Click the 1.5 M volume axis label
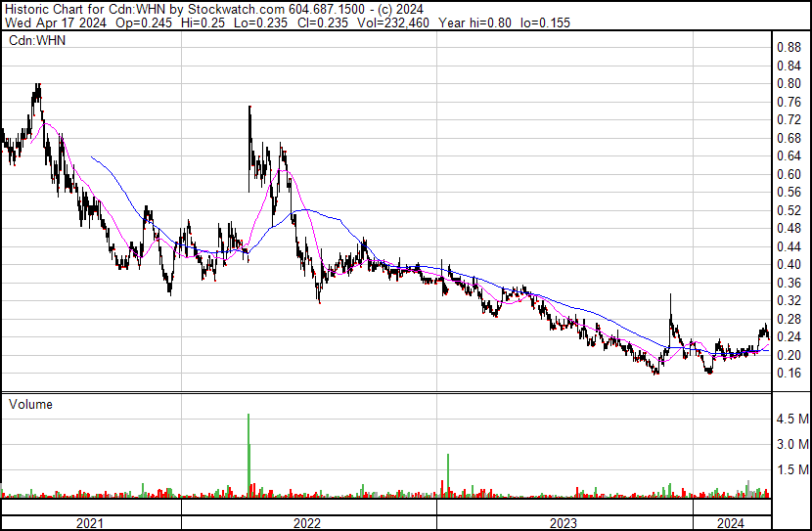The image size is (812, 531). (x=792, y=469)
